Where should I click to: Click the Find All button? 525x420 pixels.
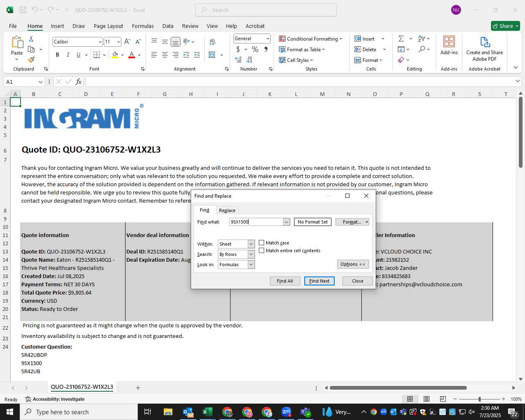click(285, 281)
